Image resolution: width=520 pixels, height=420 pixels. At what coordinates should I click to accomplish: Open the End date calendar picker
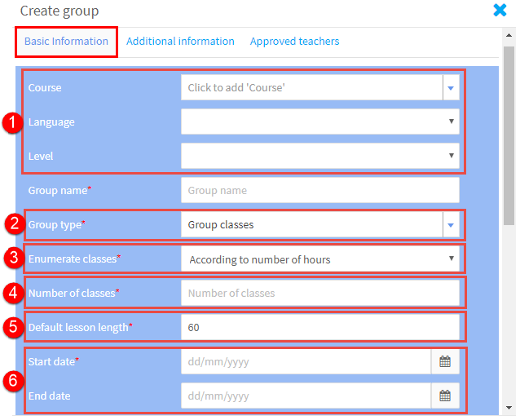click(x=445, y=396)
